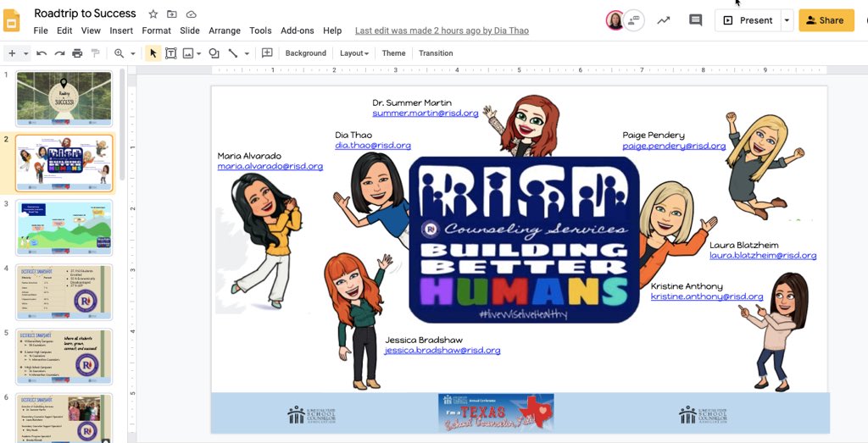Select slide 2 thumbnail
The image size is (868, 443).
pos(64,163)
